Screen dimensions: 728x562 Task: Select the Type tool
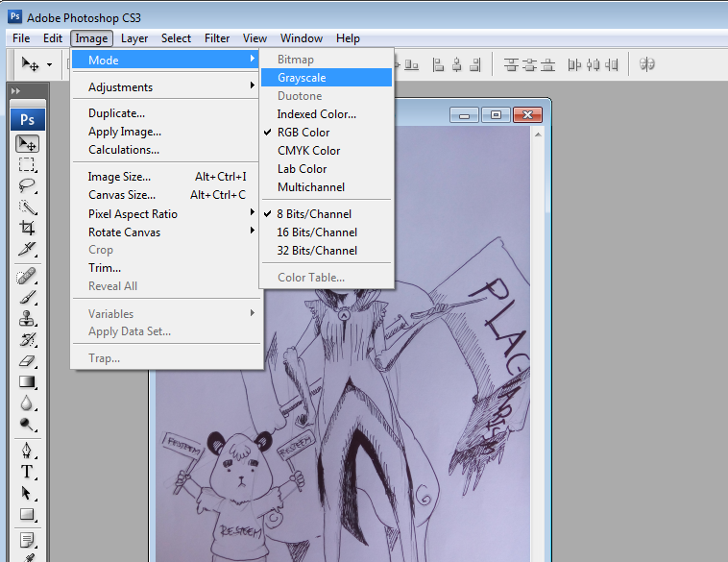27,472
